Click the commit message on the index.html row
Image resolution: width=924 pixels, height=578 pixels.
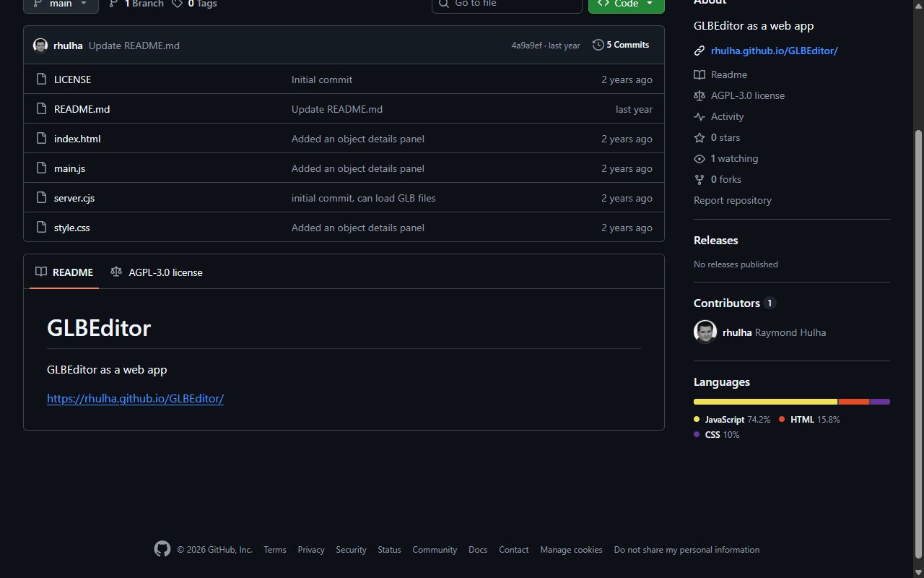pyautogui.click(x=357, y=139)
